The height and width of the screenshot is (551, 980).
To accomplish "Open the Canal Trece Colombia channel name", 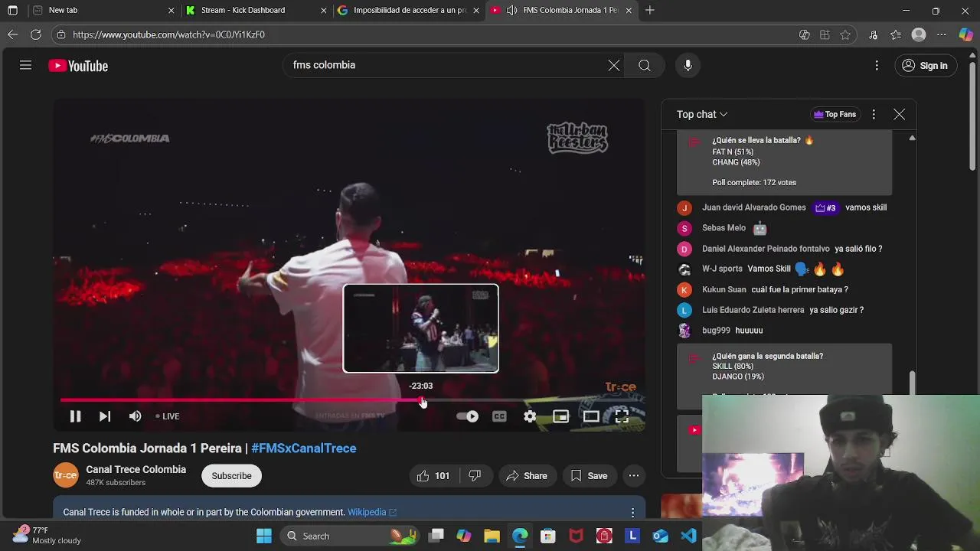I will [136, 469].
